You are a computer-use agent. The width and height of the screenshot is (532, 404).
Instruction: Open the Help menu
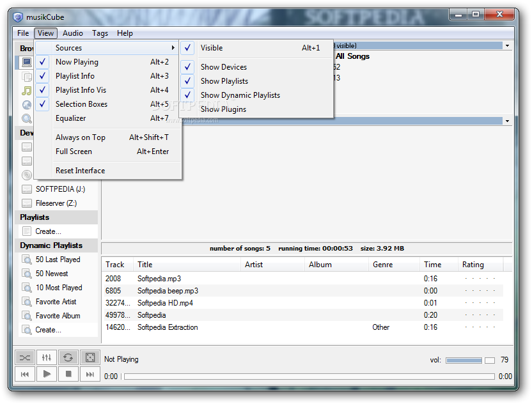(x=125, y=33)
